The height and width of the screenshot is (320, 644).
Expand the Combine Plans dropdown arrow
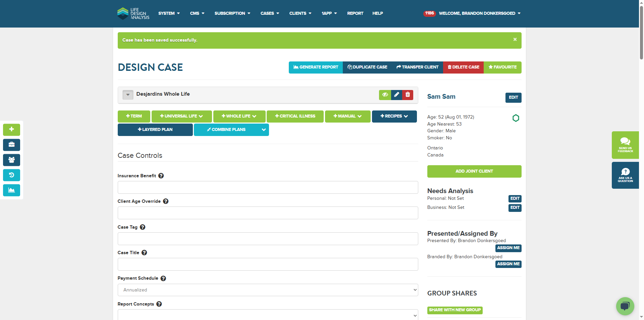264,130
